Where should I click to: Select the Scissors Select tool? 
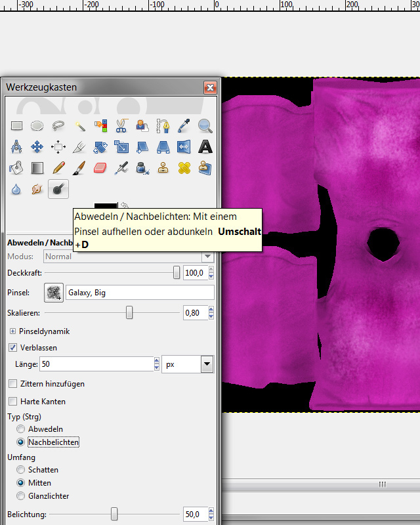pos(121,126)
